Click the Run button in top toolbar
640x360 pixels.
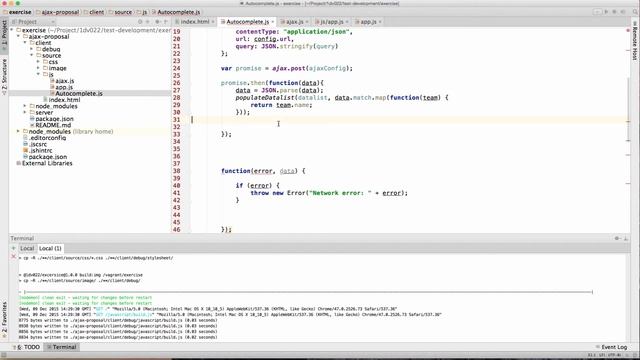point(606,12)
